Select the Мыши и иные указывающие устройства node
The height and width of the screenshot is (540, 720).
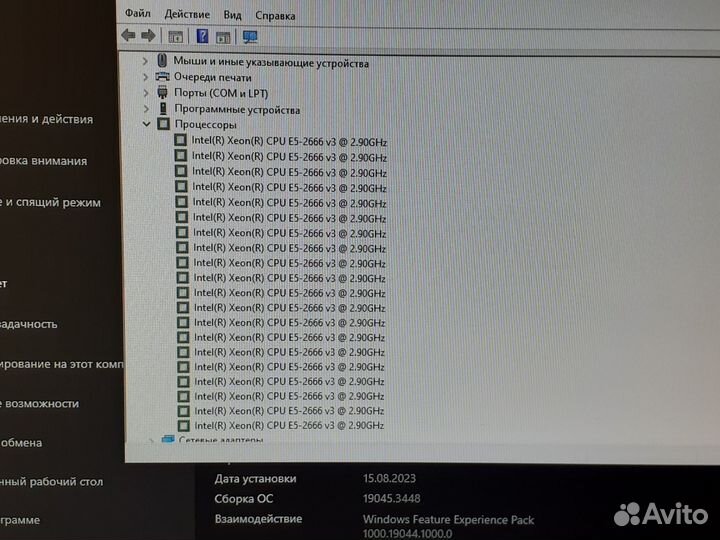(271, 62)
